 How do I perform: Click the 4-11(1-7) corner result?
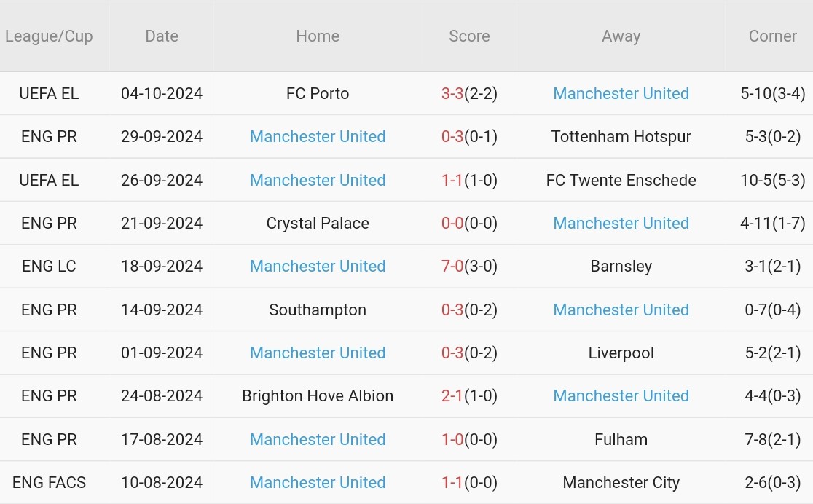coord(772,223)
